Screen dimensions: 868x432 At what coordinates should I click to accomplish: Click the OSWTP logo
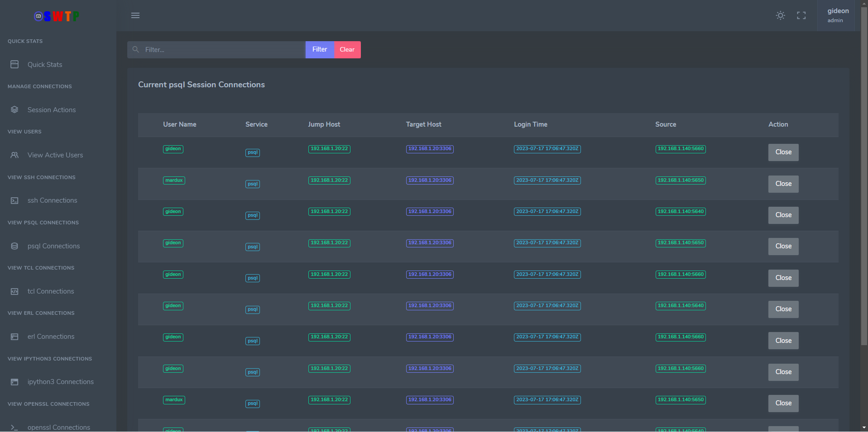pyautogui.click(x=57, y=17)
